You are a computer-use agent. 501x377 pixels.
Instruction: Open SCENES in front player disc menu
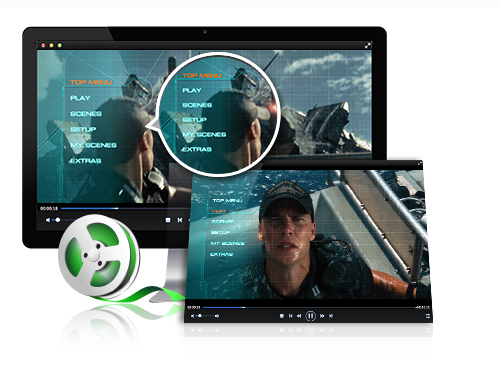(x=223, y=221)
